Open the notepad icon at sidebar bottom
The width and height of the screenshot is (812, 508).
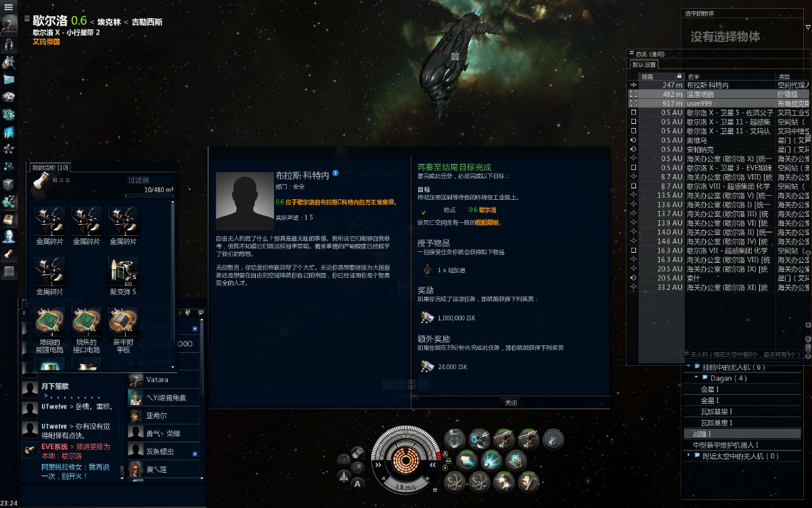9,272
